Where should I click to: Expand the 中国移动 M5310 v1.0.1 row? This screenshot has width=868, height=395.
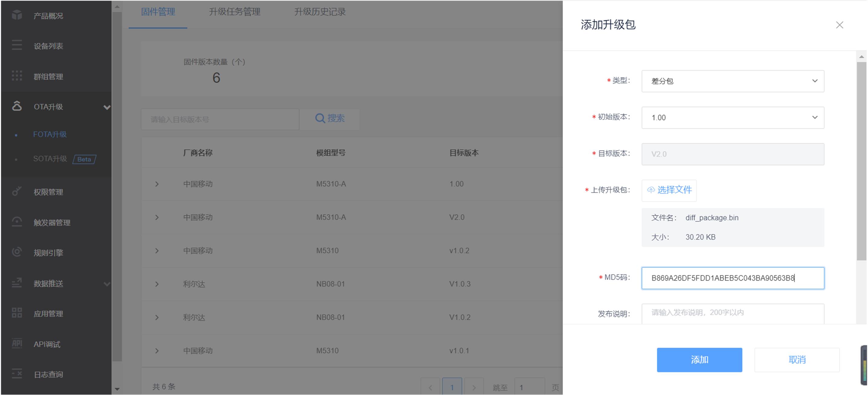[157, 350]
